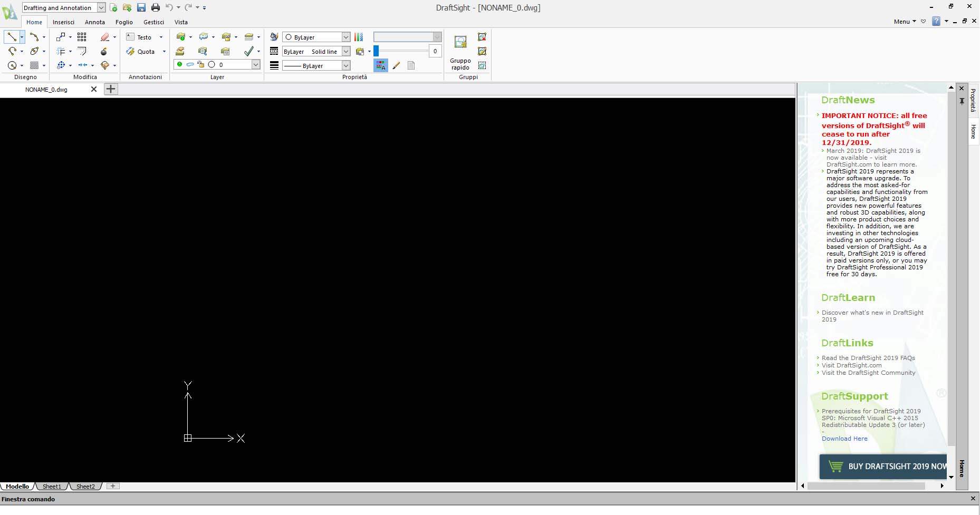Expand the Drafting and Annotation workspace dropdown
The height and width of the screenshot is (515, 980).
click(x=101, y=7)
